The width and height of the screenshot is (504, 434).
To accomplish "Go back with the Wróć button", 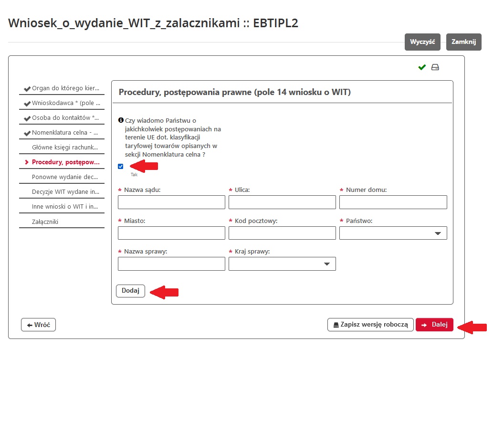I will click(39, 325).
